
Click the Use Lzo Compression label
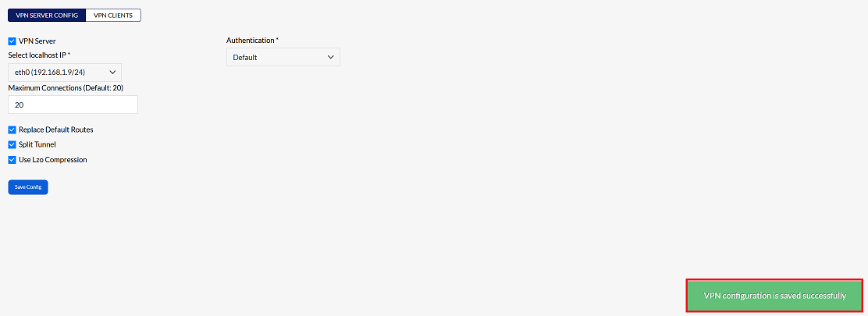tap(53, 159)
